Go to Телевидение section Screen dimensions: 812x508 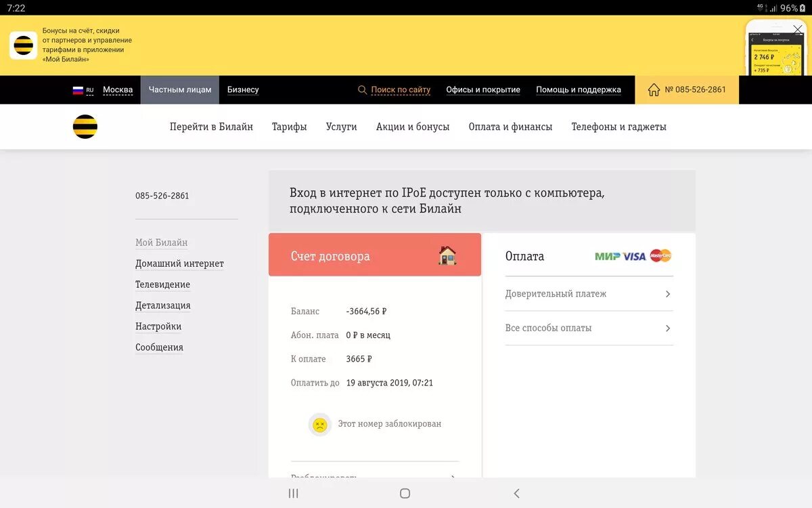pos(162,284)
